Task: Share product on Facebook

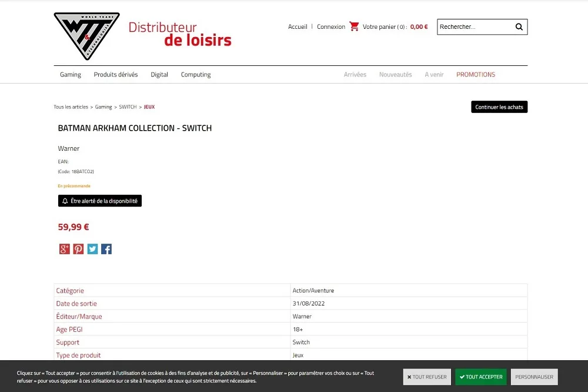Action: pyautogui.click(x=106, y=249)
